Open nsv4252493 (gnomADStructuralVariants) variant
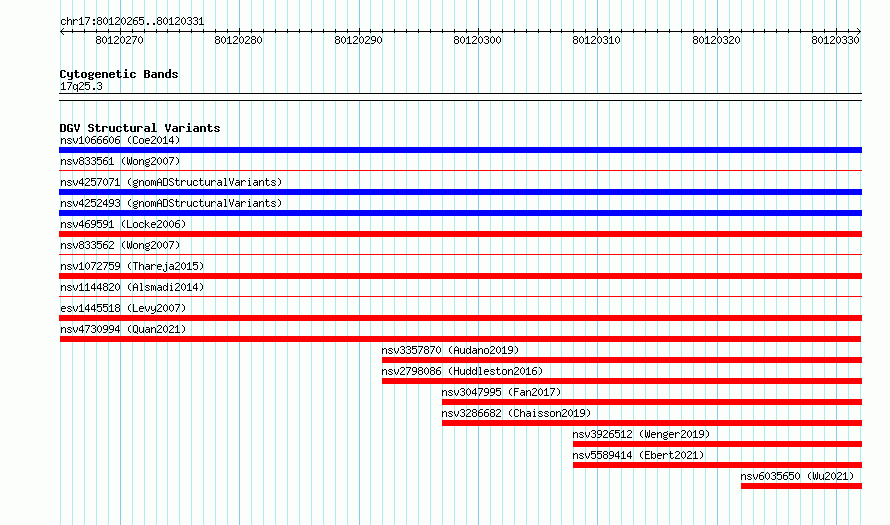890x525 pixels. (171, 203)
